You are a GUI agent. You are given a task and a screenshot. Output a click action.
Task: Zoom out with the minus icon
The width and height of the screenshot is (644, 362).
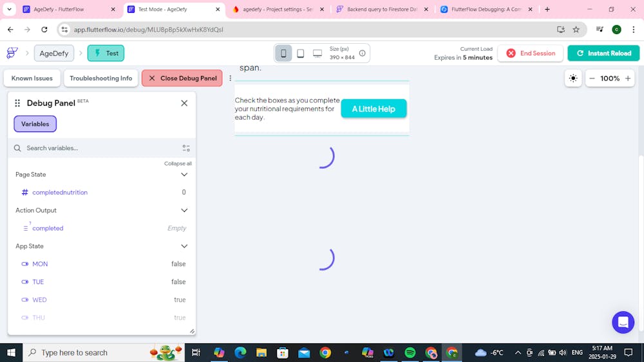point(592,78)
